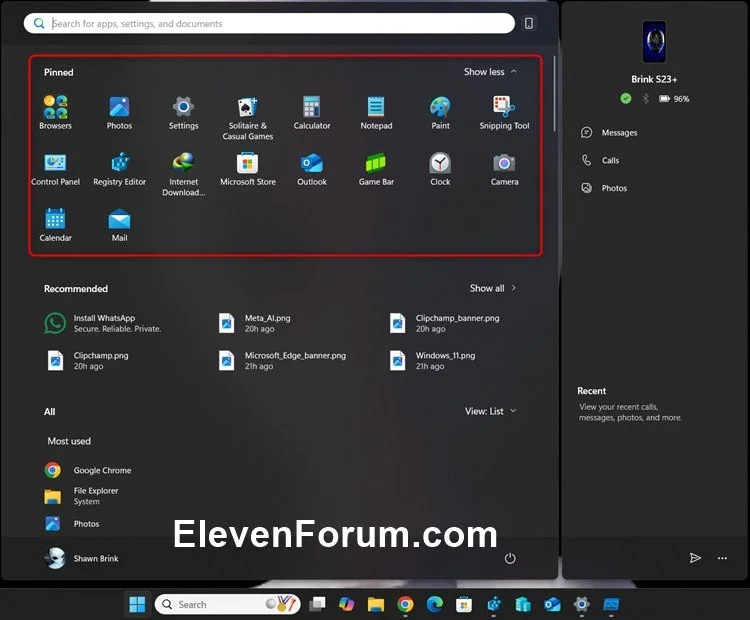Image resolution: width=750 pixels, height=620 pixels.
Task: Open Clipchamp.png recent file
Action: point(88,361)
